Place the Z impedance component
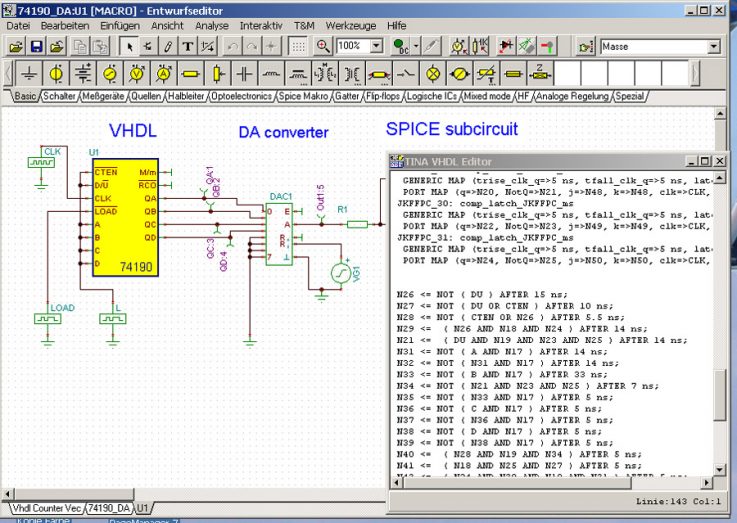 [x=540, y=73]
